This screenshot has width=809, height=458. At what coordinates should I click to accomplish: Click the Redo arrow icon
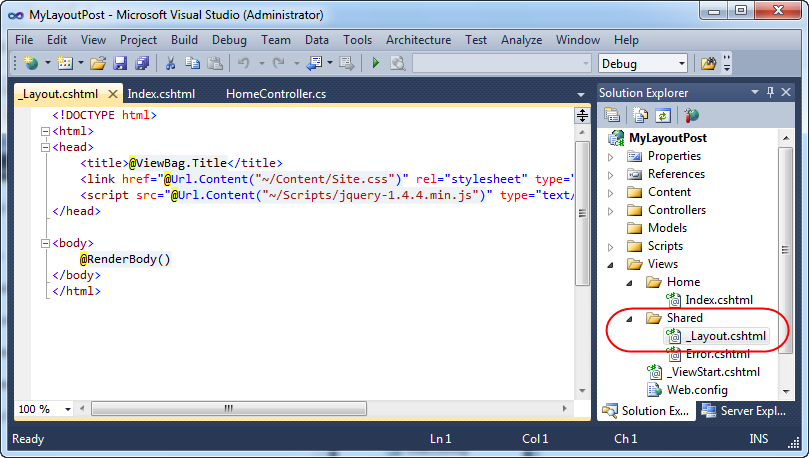pyautogui.click(x=279, y=63)
